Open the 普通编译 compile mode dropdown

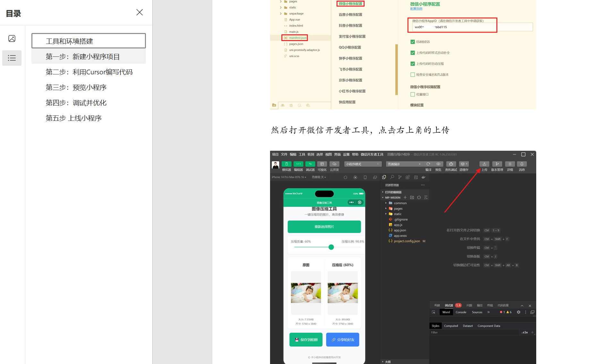(x=404, y=164)
